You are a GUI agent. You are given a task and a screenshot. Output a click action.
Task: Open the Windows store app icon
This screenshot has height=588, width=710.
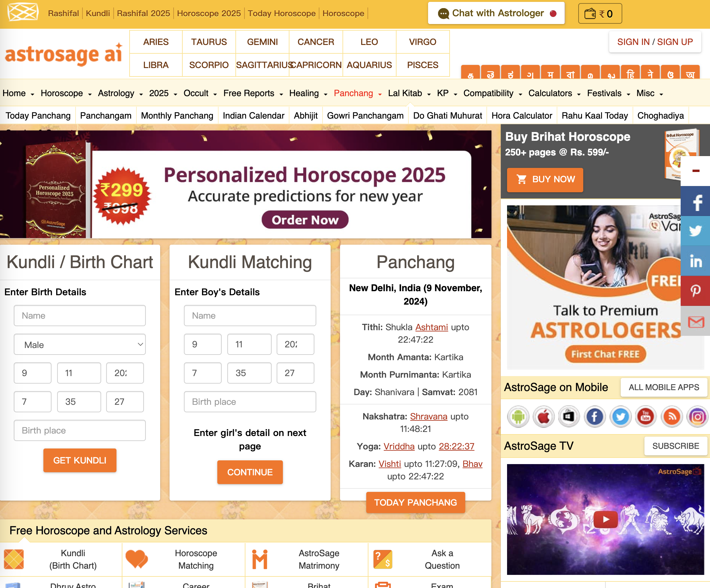[569, 417]
